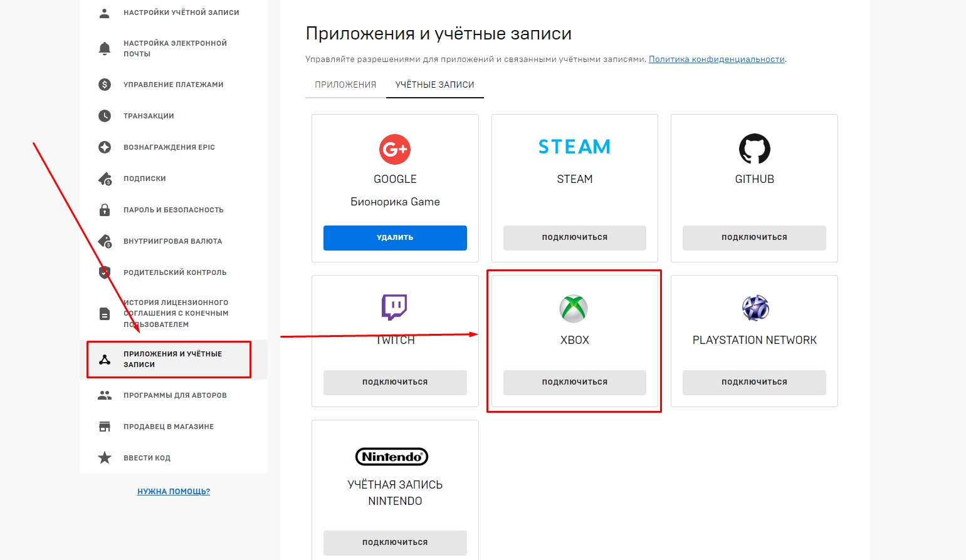The image size is (966, 560).
Task: Click the GitHub octocat logo
Action: click(754, 149)
